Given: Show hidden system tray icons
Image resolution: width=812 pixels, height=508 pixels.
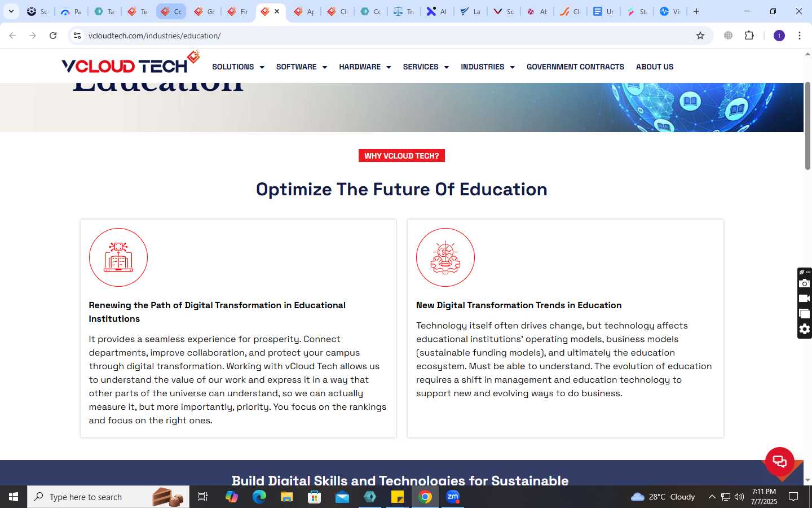Looking at the screenshot, I should point(712,497).
